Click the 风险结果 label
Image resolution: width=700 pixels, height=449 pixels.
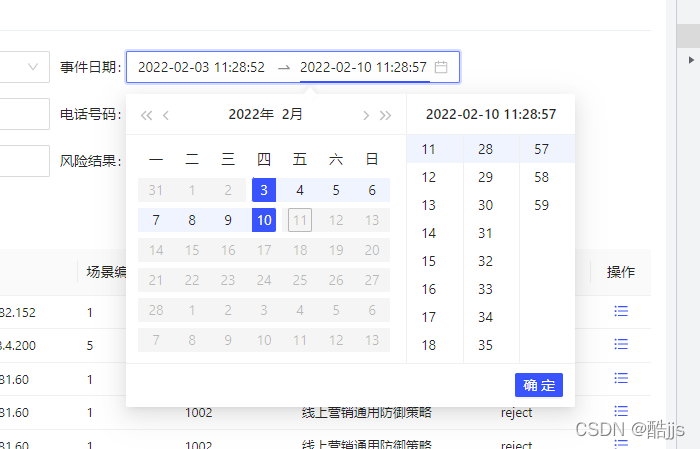(91, 161)
